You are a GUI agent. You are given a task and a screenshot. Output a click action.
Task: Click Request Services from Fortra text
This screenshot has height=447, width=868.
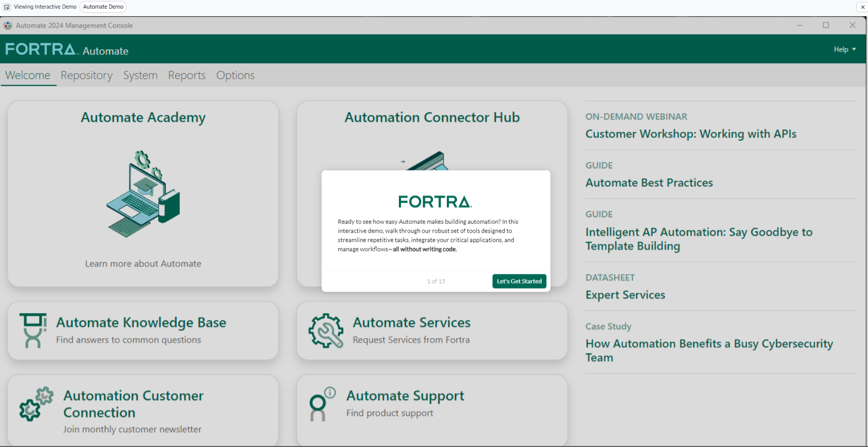(411, 340)
